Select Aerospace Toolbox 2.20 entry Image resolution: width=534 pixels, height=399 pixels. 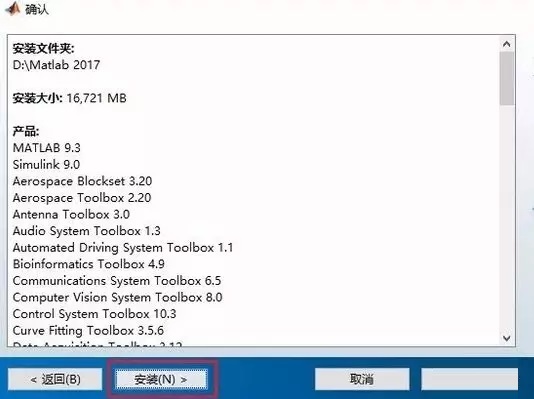[82, 198]
